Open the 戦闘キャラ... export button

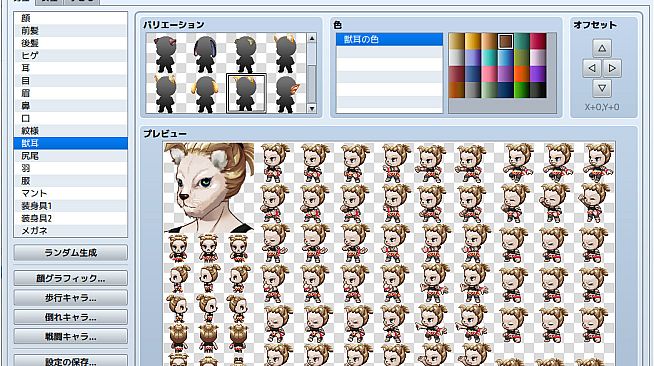point(70,336)
